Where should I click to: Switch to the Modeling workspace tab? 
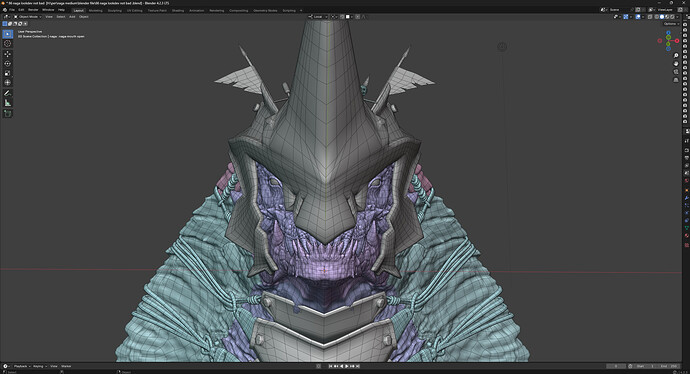pyautogui.click(x=95, y=10)
